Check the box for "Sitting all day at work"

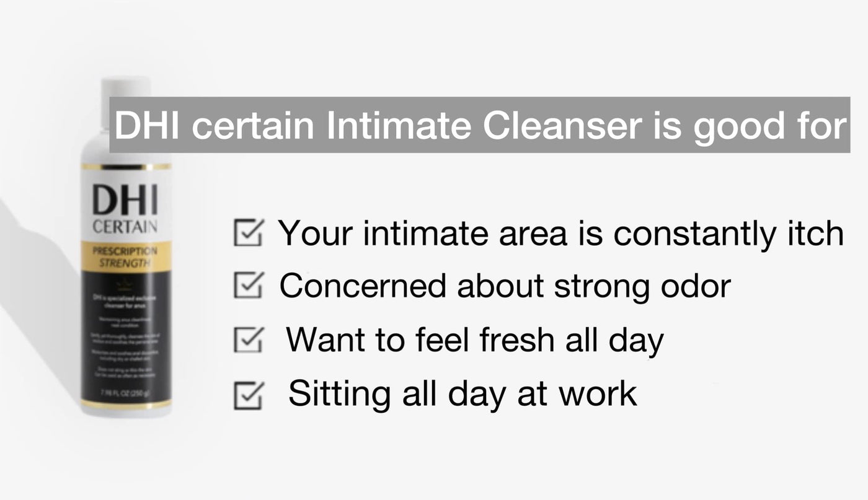[248, 395]
